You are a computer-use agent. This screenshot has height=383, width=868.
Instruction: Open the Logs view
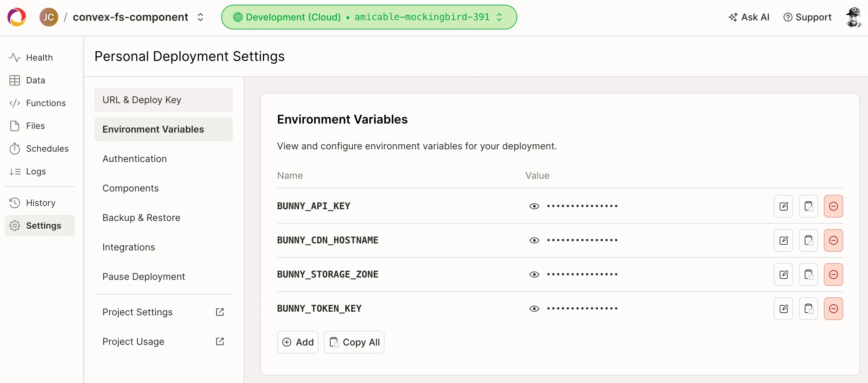coord(36,171)
